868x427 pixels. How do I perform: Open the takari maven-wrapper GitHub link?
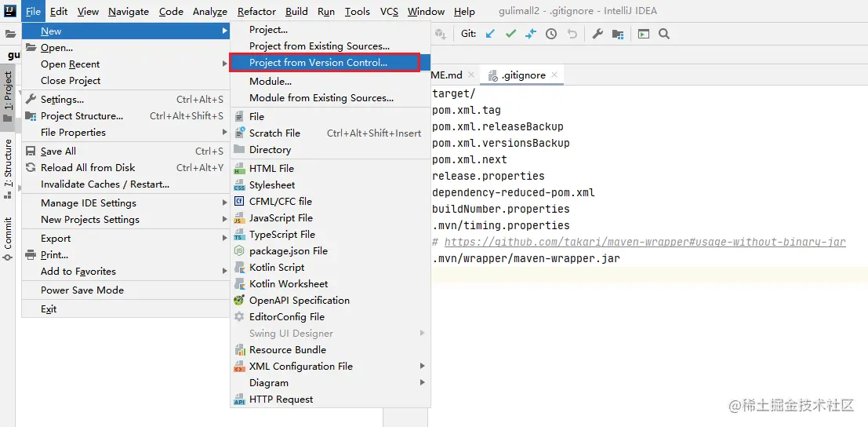coord(645,242)
